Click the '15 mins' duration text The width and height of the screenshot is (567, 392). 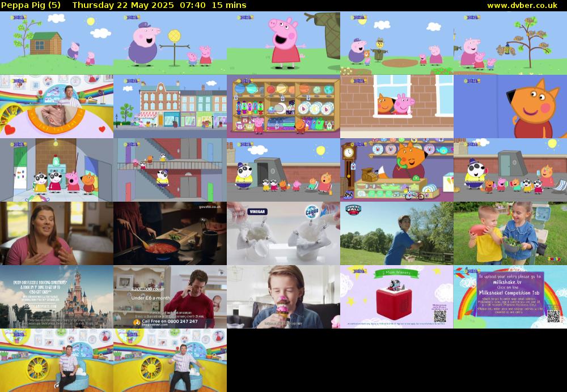click(x=229, y=6)
